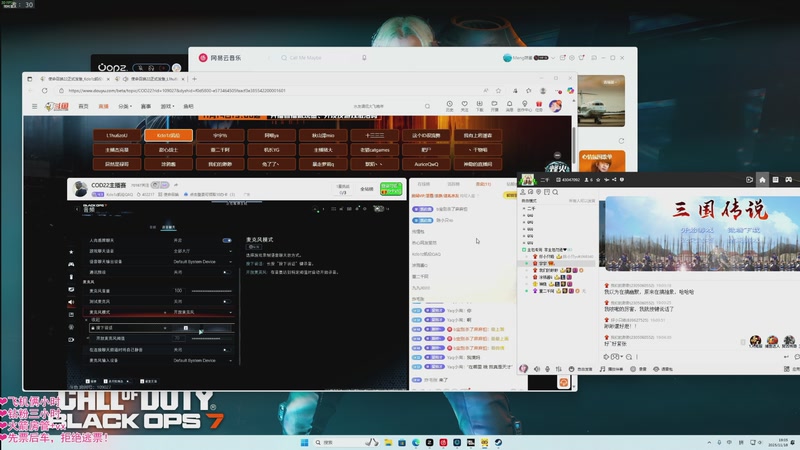Open the Steam icon in the taskbar
The height and width of the screenshot is (450, 800).
[498, 442]
